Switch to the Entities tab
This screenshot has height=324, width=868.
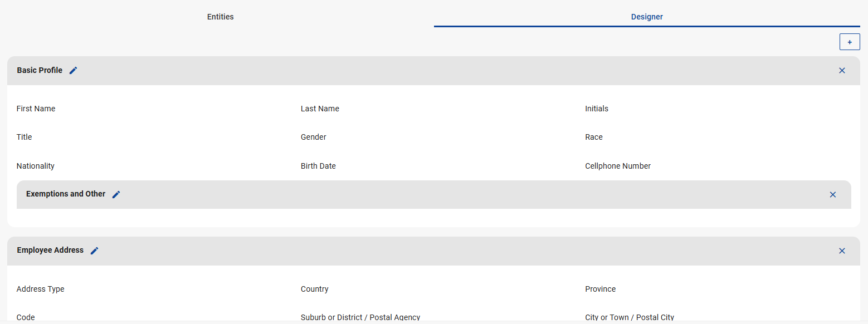coord(220,17)
